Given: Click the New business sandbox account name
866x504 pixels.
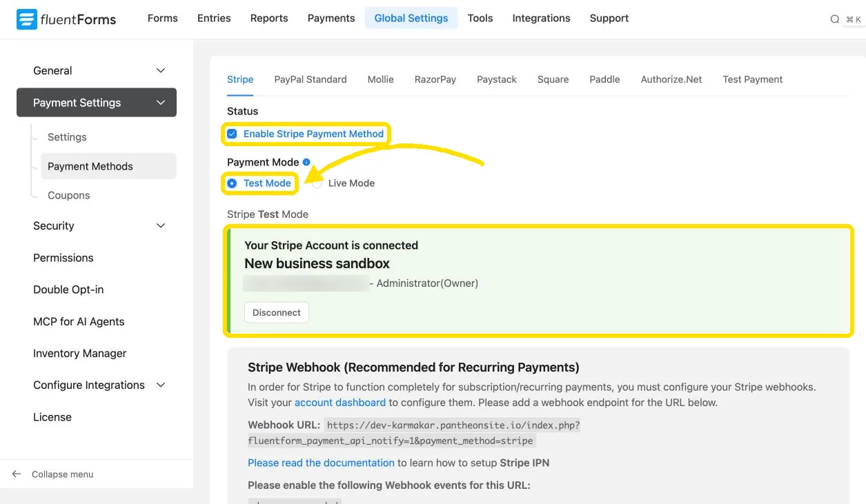Looking at the screenshot, I should [317, 263].
